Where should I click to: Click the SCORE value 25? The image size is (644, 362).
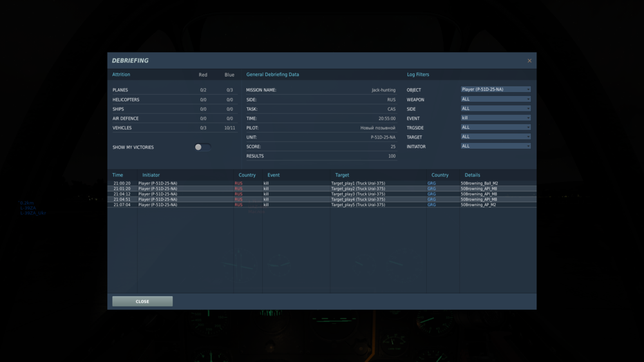coord(393,147)
